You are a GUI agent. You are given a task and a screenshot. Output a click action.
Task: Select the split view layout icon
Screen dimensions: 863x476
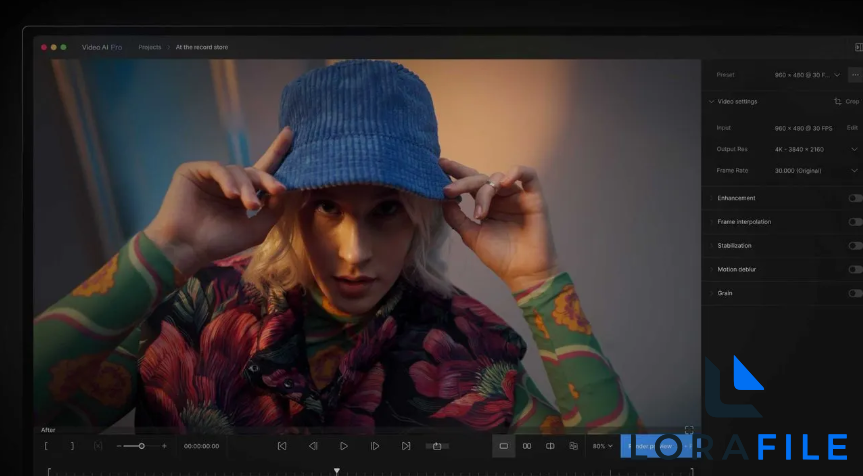550,446
